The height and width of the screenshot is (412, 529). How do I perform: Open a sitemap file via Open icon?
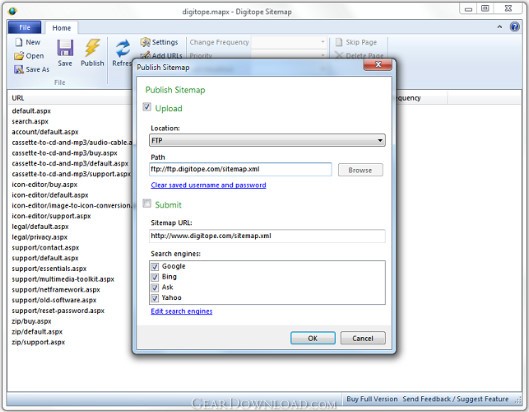pos(19,56)
